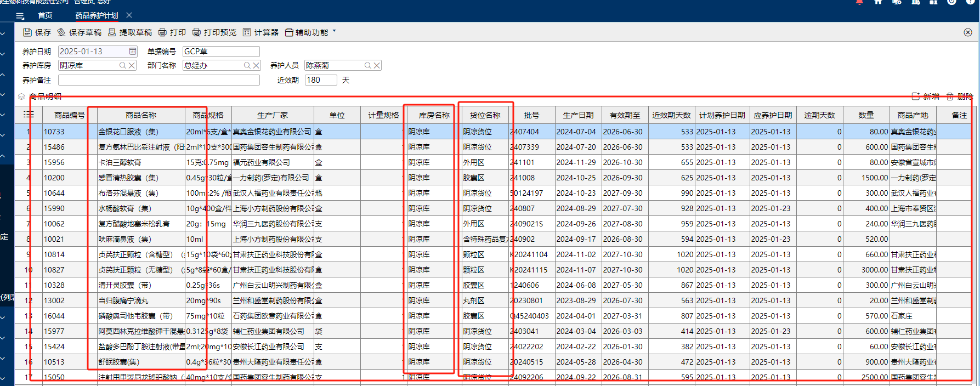980x386 pixels.
Task: Click 卡泊三醇软膏 product name cell
Action: coord(141,162)
